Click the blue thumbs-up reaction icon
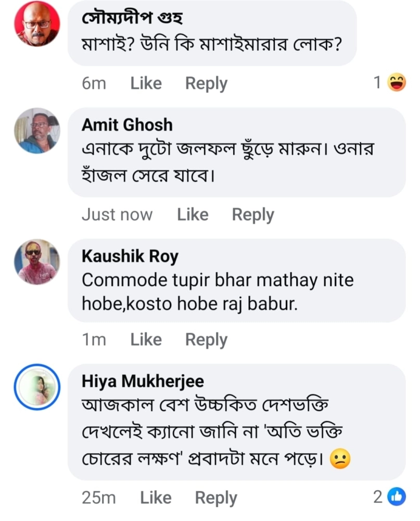 pyautogui.click(x=397, y=498)
